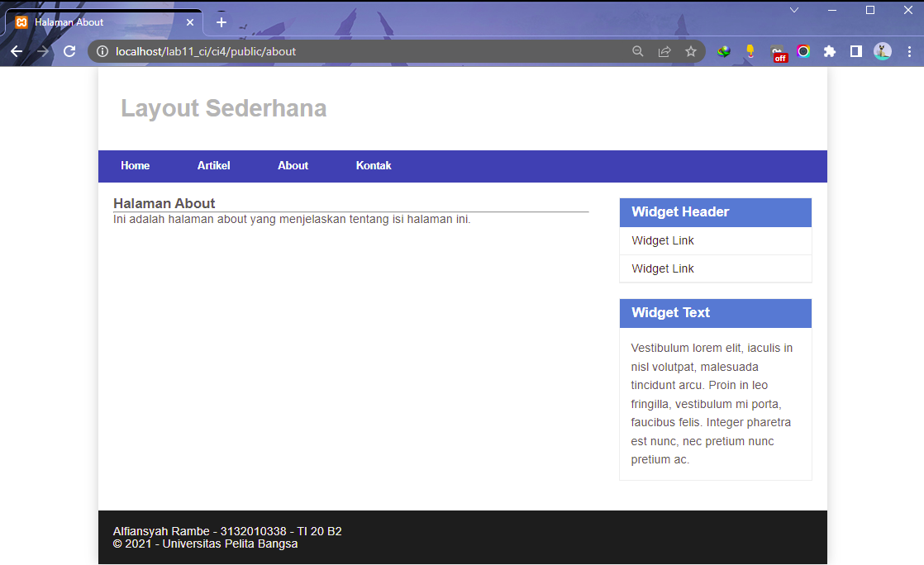This screenshot has width=924, height=565.
Task: Click the green shield extension icon
Action: click(724, 50)
